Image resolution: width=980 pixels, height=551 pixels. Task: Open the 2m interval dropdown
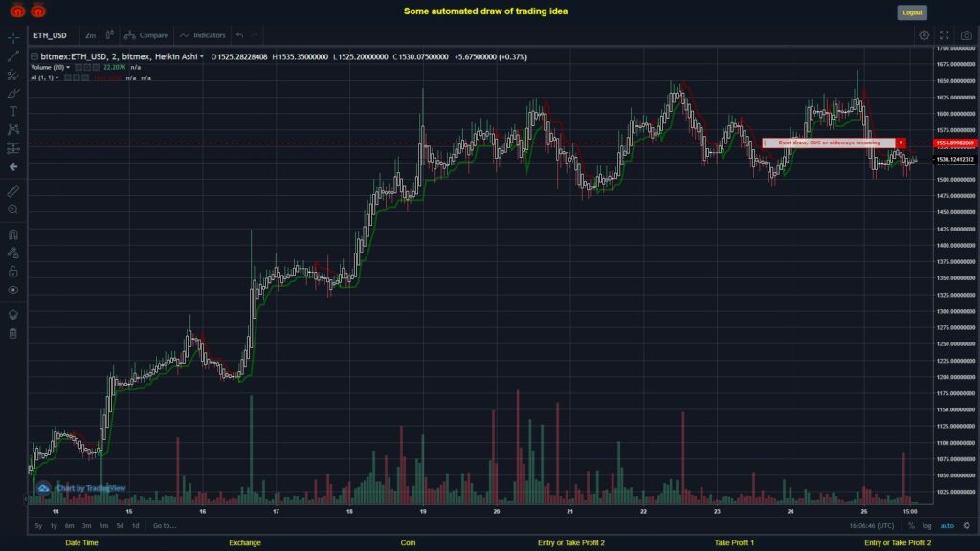click(91, 35)
